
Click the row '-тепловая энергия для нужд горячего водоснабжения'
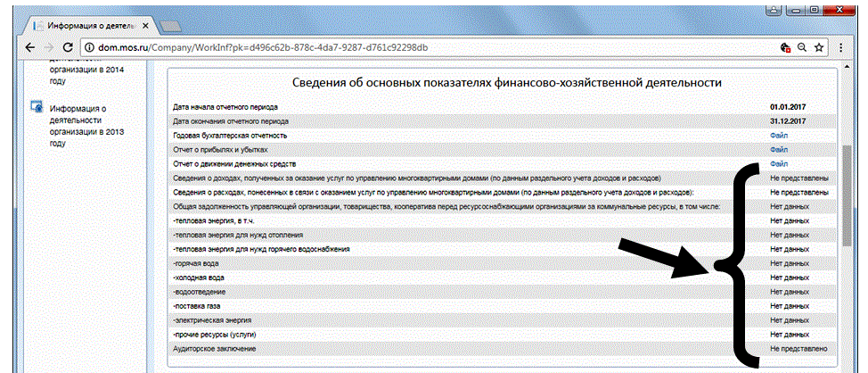[503, 249]
